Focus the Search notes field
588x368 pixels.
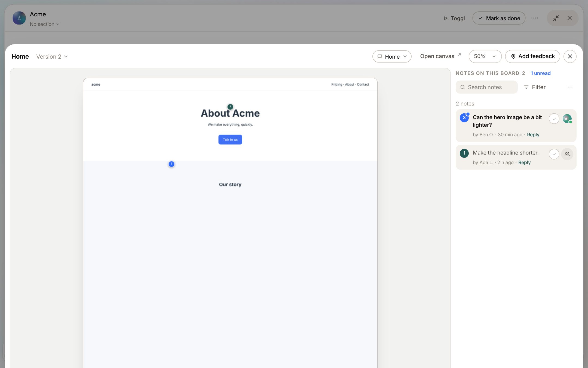click(486, 87)
